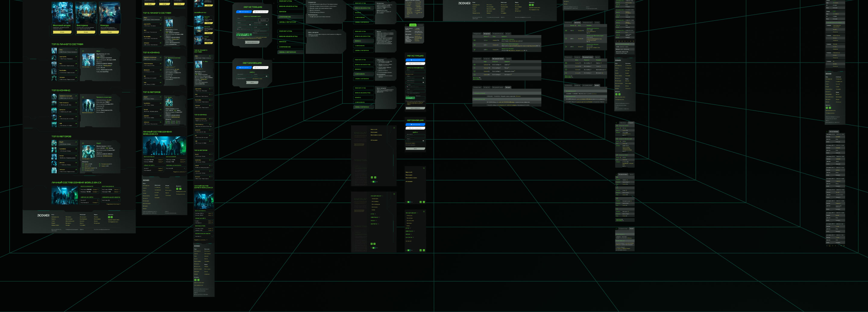Click eye icon in desktop Авторизация password field
868x312 pixels.
point(266,76)
